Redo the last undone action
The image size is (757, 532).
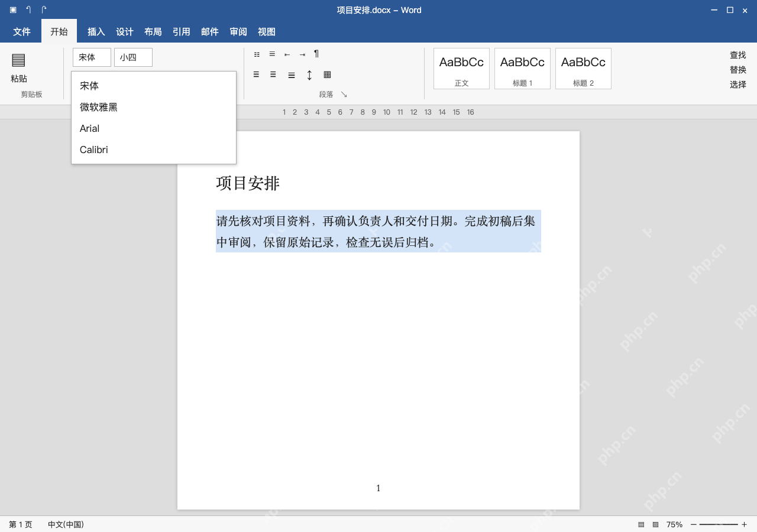pos(44,10)
